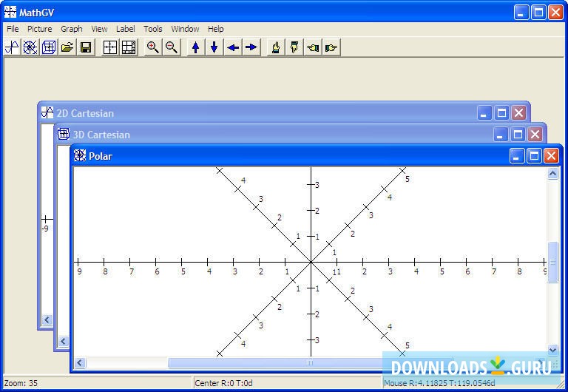Image resolution: width=568 pixels, height=392 pixels.
Task: Click the '-9' axis label in 2D Cartesian window
Action: pyautogui.click(x=45, y=229)
